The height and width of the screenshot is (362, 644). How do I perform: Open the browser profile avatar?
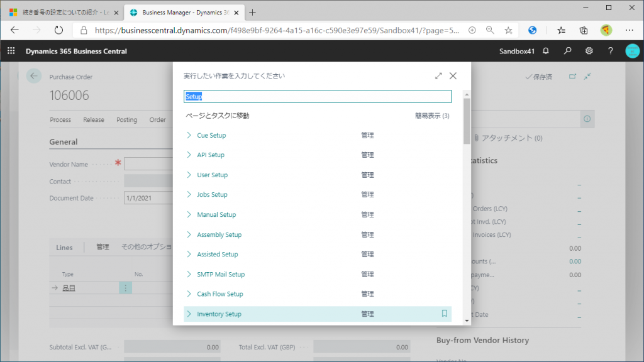(x=606, y=30)
